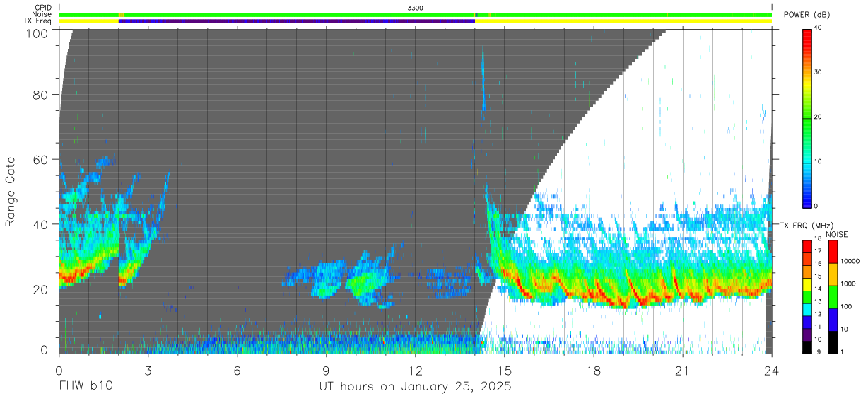Click Range Gate axis tick '40'
This screenshot has width=868, height=401.
42,224
